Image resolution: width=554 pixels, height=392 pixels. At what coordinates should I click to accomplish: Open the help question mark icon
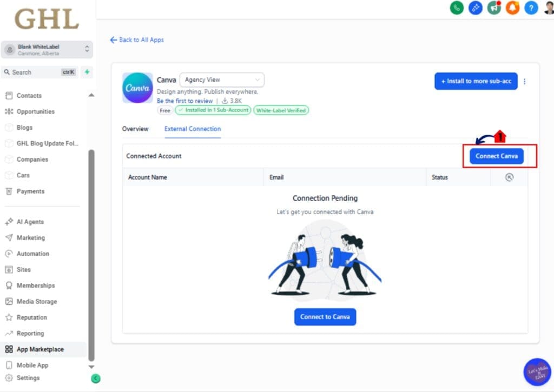click(531, 8)
